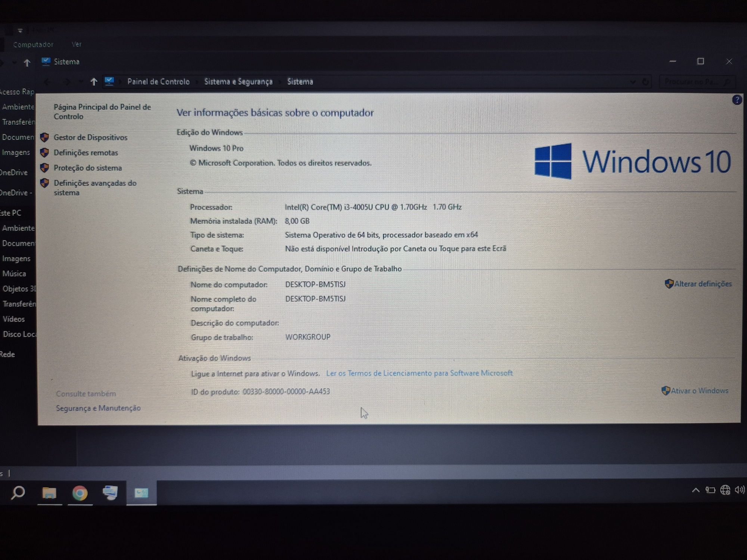Open Definições remotas link

point(86,153)
